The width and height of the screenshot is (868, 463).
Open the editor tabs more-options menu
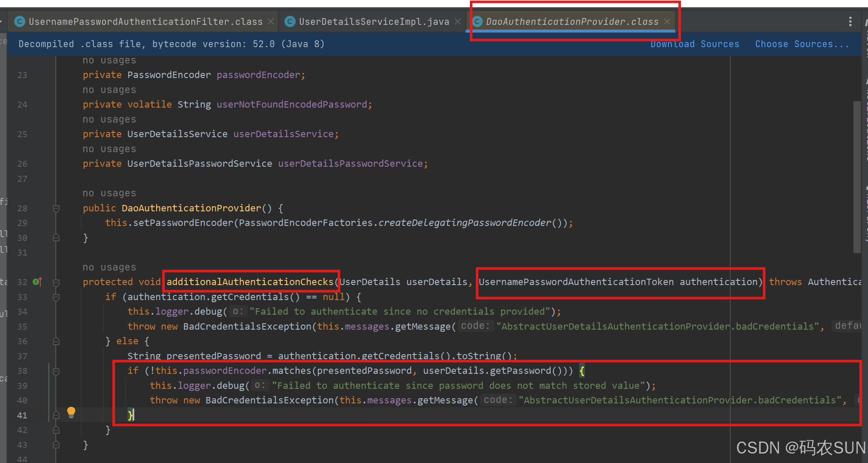pos(850,21)
